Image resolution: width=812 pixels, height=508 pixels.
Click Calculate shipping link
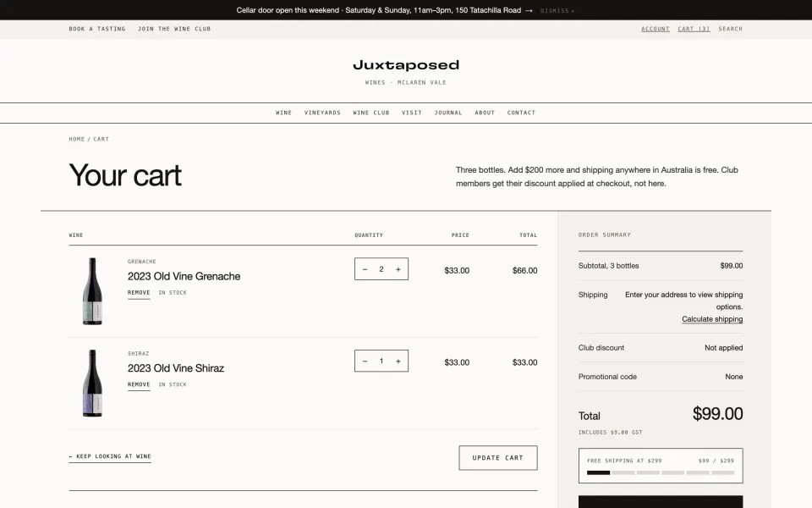click(x=712, y=319)
